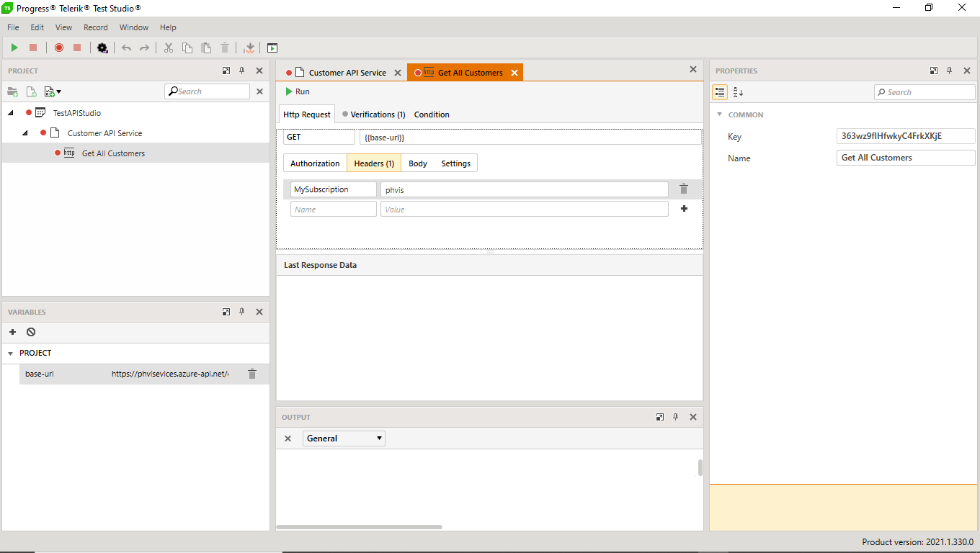Collapse the Customer API Service tree node

click(x=24, y=133)
